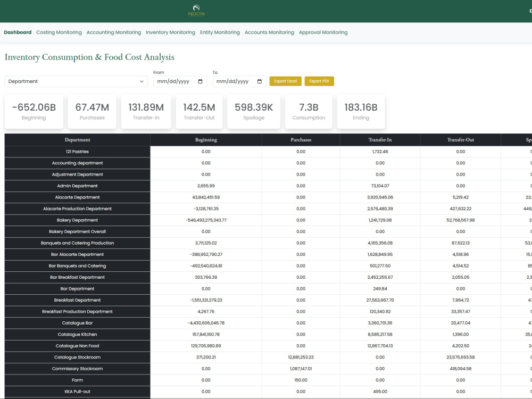Viewport: 532px width, 399px height.
Task: Click the Purchases column header
Action: pos(301,140)
